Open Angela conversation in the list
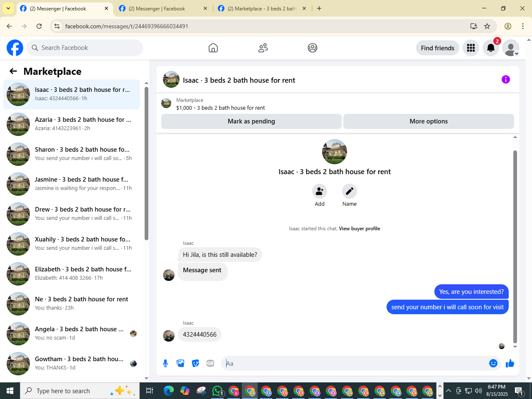This screenshot has width=532, height=399. coord(71,334)
